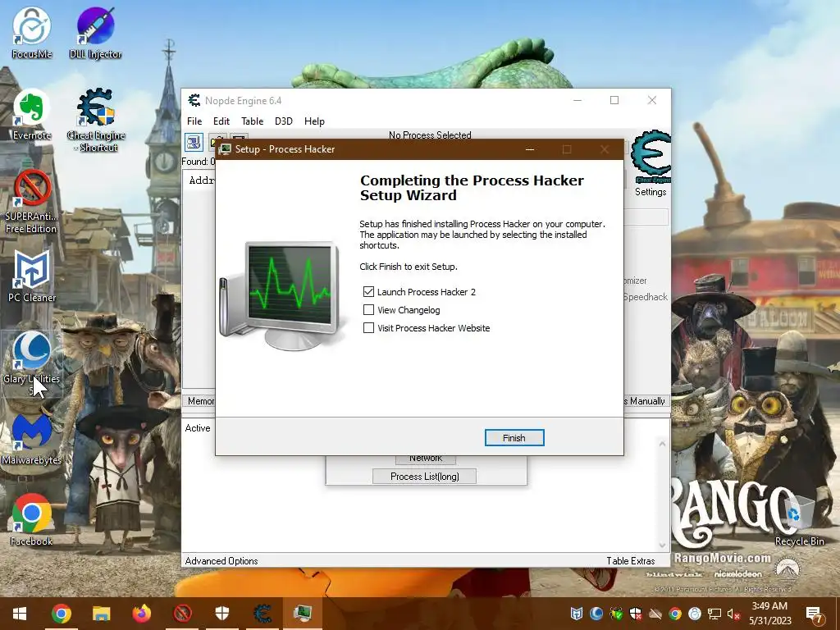Viewport: 840px width, 630px height.
Task: Open the Recycle Bin
Action: (x=799, y=520)
